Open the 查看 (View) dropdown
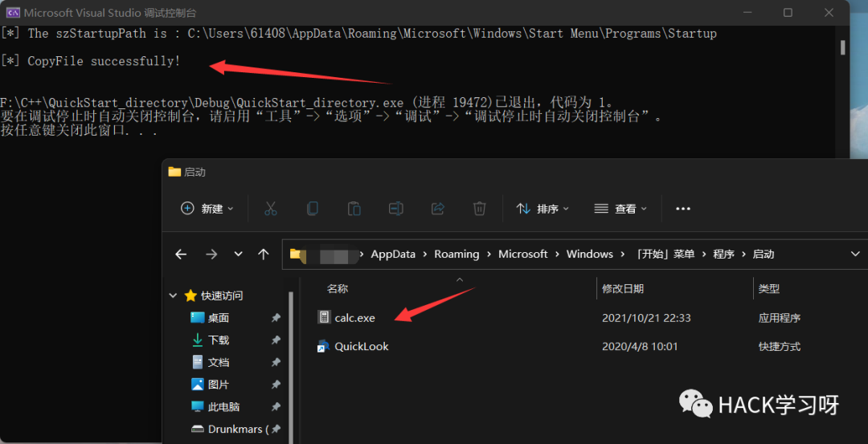Image resolution: width=868 pixels, height=444 pixels. tap(620, 209)
